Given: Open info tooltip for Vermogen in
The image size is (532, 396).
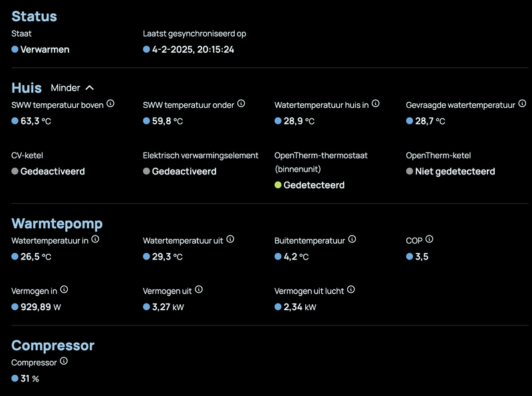Looking at the screenshot, I should (x=64, y=290).
